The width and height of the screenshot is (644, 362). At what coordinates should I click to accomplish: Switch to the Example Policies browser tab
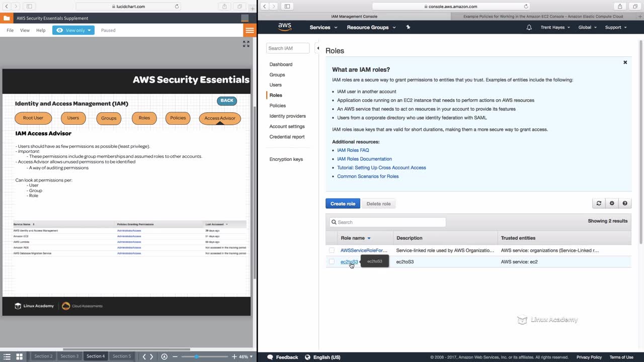[542, 16]
